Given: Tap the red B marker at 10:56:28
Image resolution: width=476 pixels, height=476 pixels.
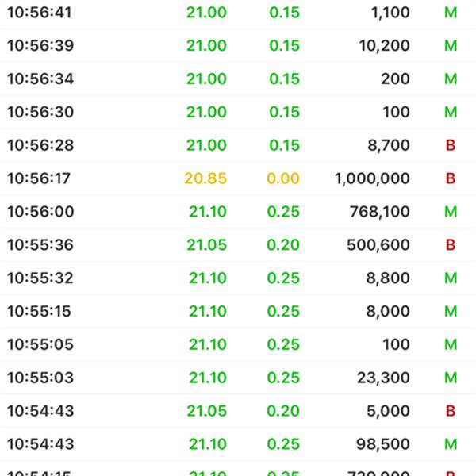Looking at the screenshot, I should 451,145.
